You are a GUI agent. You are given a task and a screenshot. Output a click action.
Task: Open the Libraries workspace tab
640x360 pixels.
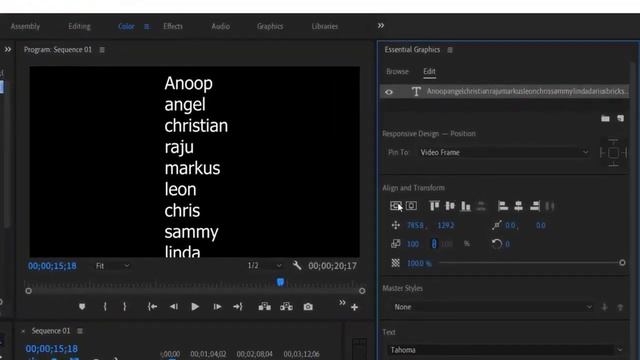[325, 27]
